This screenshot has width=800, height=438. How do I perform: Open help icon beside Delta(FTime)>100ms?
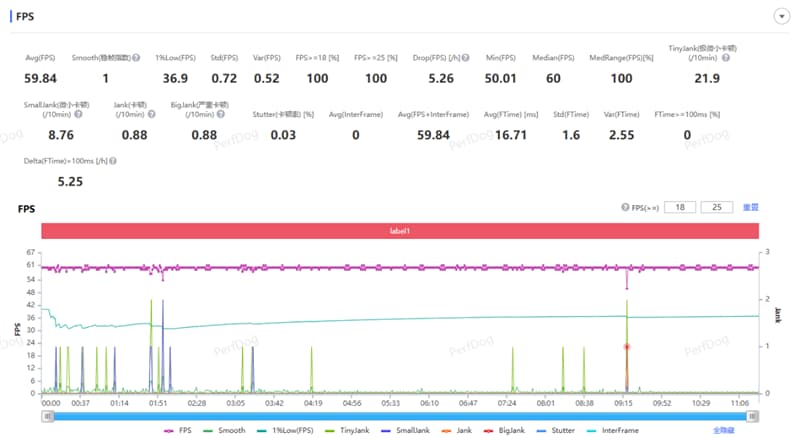coord(113,161)
